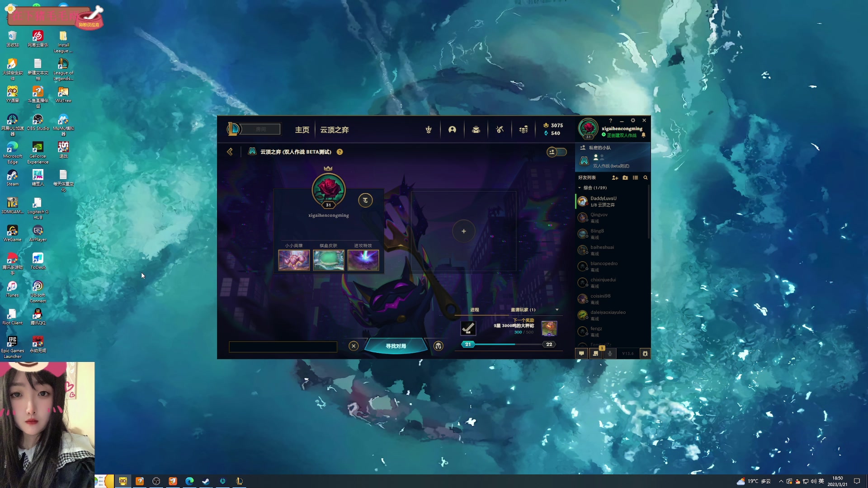Open the TFT emblem button beside the summoner avatar

365,200
